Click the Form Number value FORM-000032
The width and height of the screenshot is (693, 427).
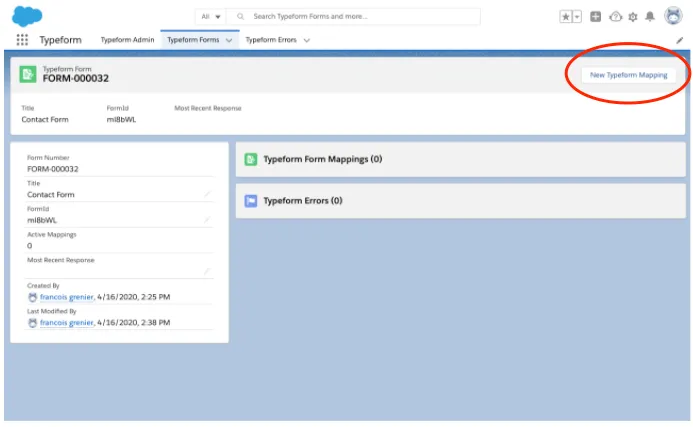tap(53, 169)
